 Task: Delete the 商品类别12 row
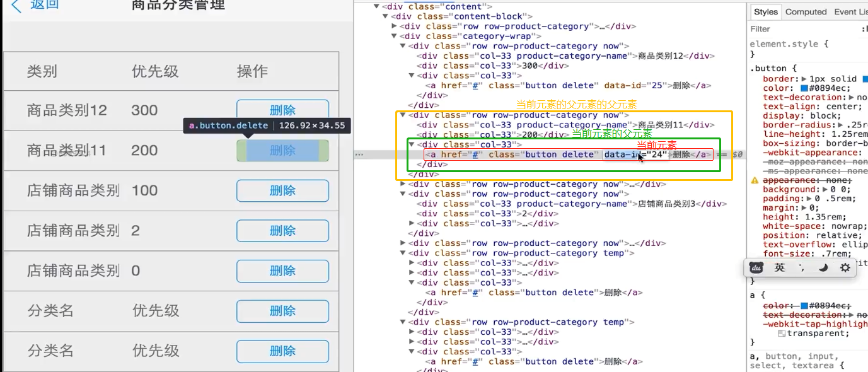click(282, 110)
